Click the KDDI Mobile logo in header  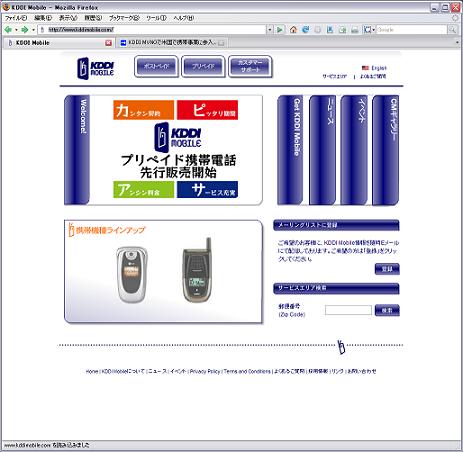96,69
